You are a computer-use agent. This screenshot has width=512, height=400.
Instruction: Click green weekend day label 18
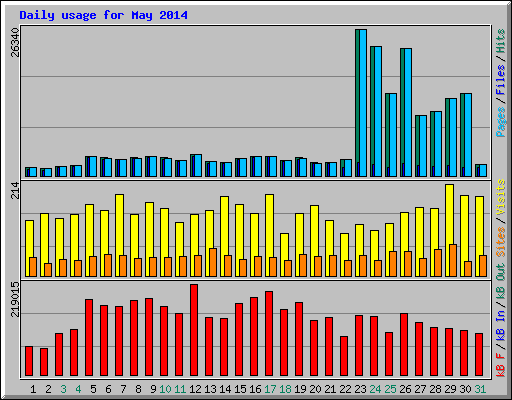pyautogui.click(x=285, y=389)
